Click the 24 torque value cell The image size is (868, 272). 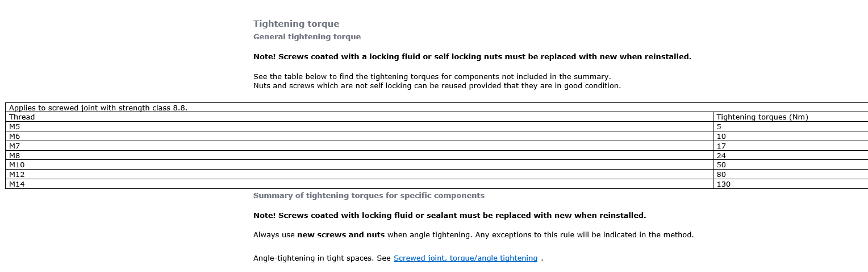tap(721, 155)
